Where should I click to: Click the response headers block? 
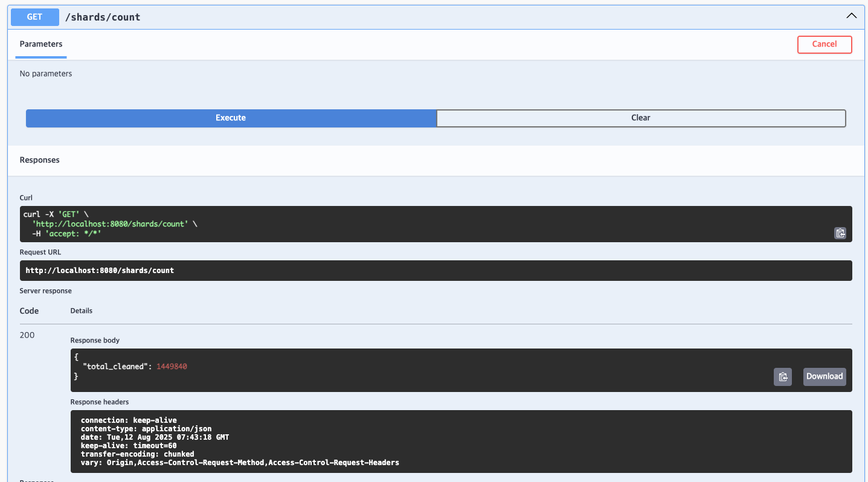[461, 442]
